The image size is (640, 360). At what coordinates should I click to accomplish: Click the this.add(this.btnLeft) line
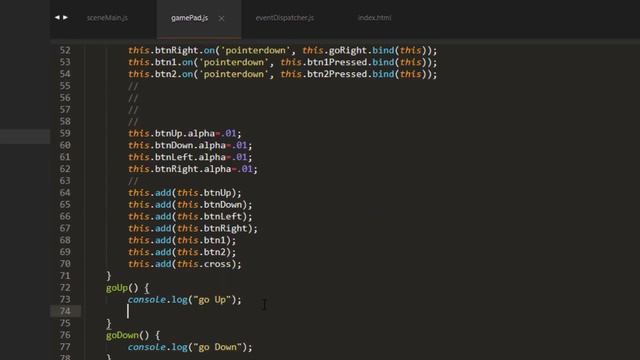(x=190, y=216)
